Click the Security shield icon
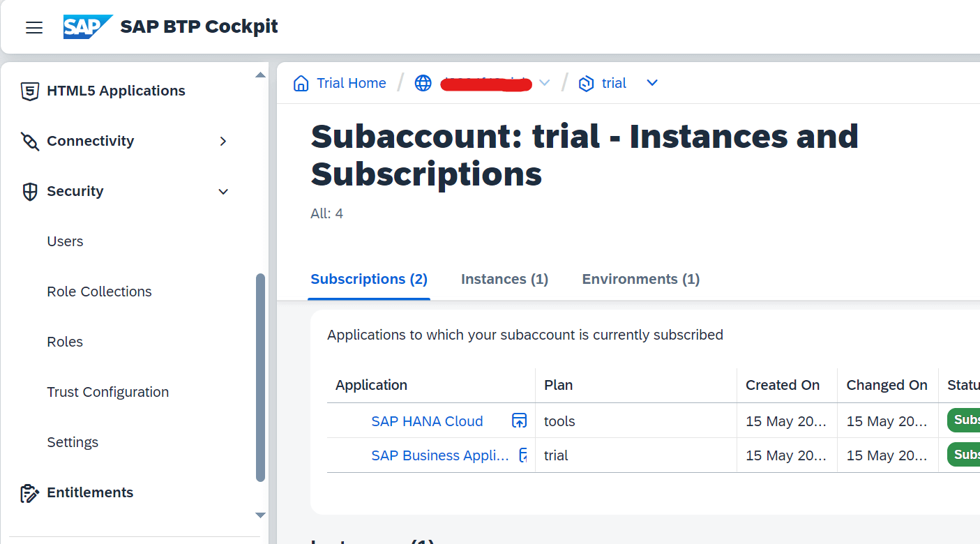The image size is (980, 544). [x=29, y=190]
